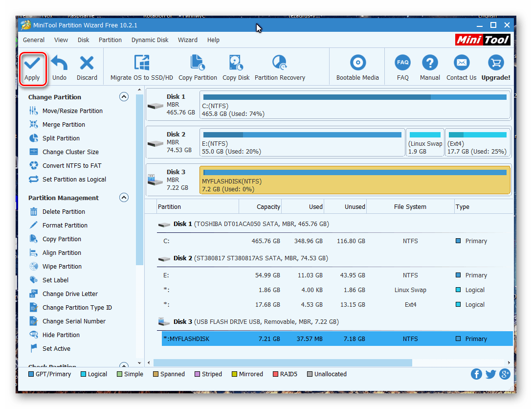The height and width of the screenshot is (409, 532).
Task: Discard pending changes with the X icon
Action: click(87, 63)
